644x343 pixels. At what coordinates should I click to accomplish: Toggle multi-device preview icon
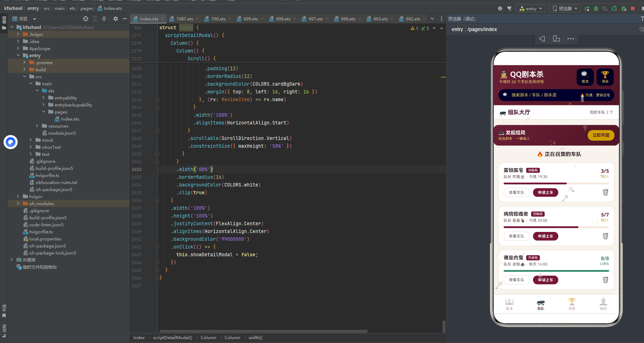pos(557,39)
